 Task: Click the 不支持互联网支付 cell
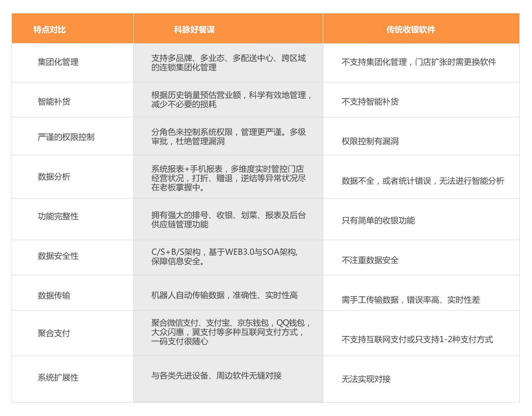[x=421, y=333]
